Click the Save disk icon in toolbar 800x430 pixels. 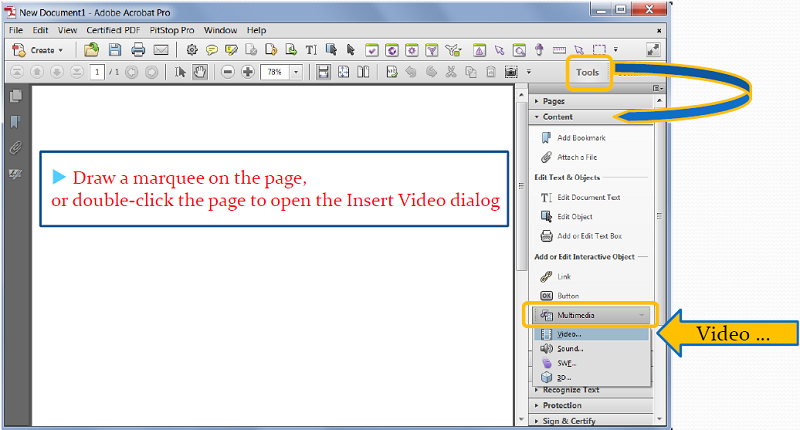[115, 49]
